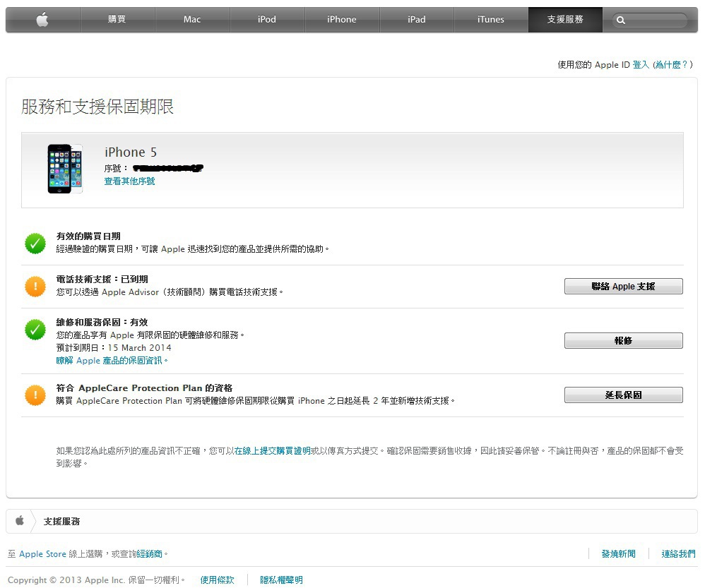The width and height of the screenshot is (705, 588).
Task: Click the iPhone 5 product thumbnail
Action: pos(65,169)
